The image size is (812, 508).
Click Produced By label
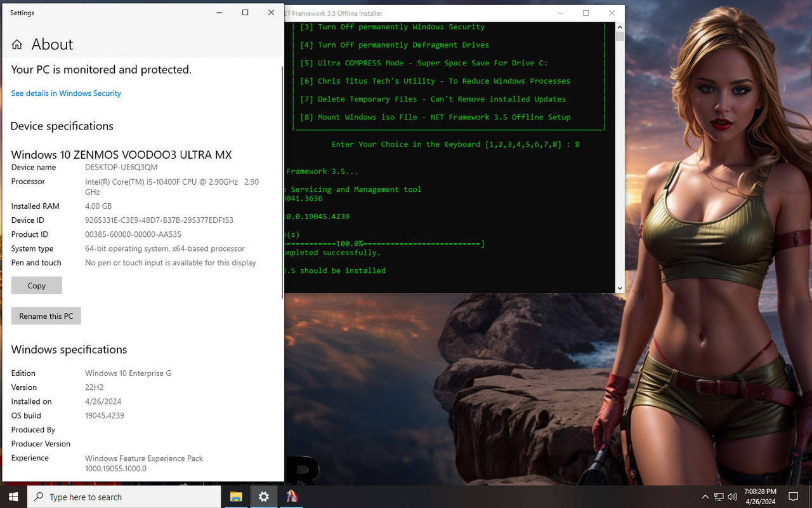[33, 430]
